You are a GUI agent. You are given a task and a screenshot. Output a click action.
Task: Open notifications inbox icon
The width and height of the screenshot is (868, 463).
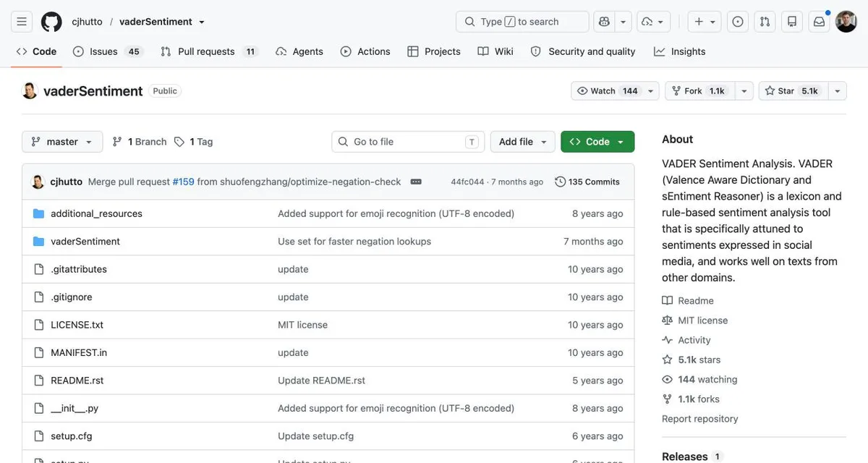(819, 22)
